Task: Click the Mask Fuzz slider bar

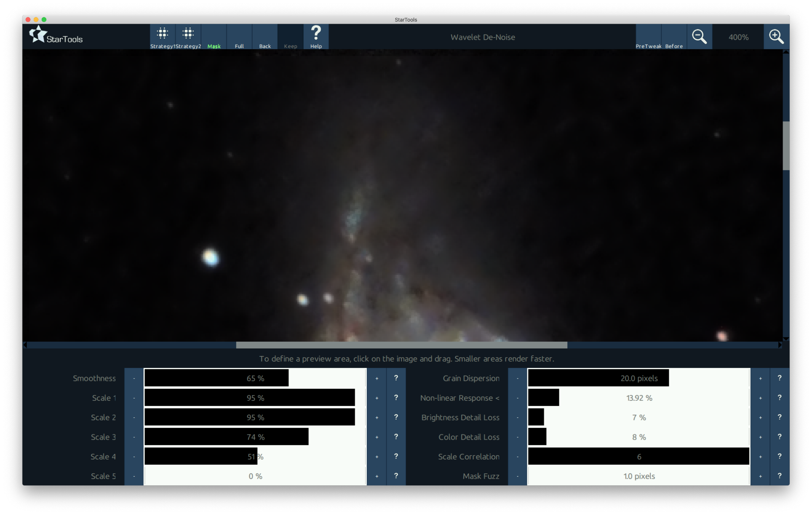Action: click(x=639, y=476)
